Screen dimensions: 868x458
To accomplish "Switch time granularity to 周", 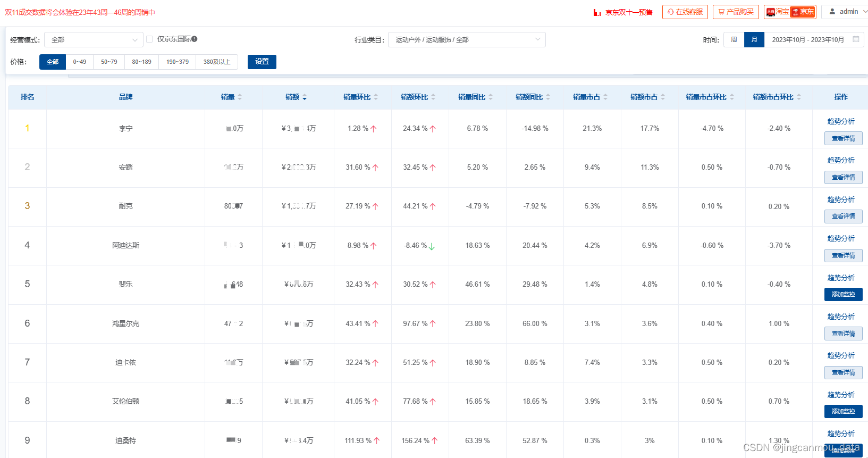I will click(734, 39).
